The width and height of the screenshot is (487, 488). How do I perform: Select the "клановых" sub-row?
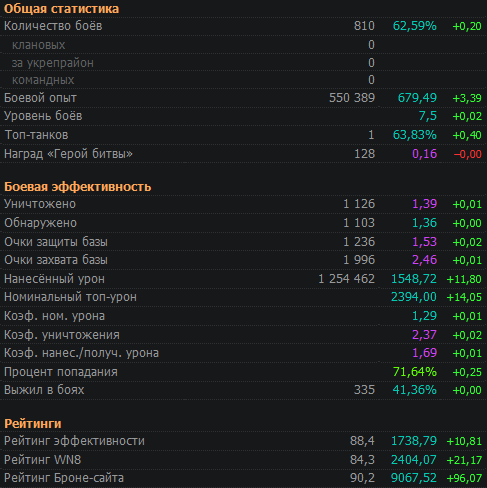click(243, 45)
